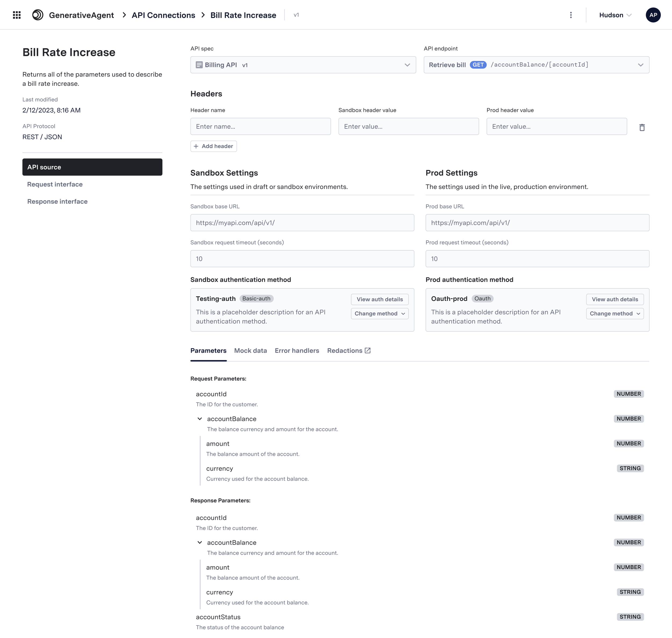
Task: Open Hudson workspace switcher dropdown
Action: click(615, 15)
